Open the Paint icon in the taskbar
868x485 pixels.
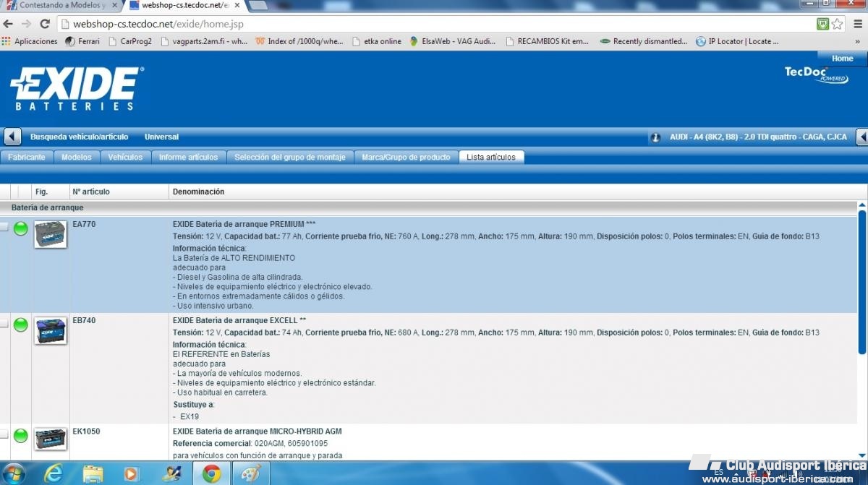[251, 473]
